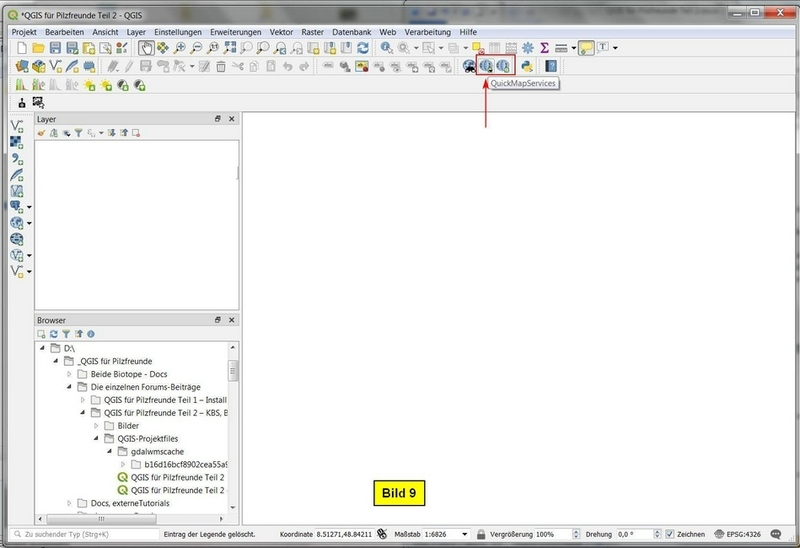Open the Python console icon
Image resolution: width=800 pixels, height=548 pixels.
click(525, 66)
